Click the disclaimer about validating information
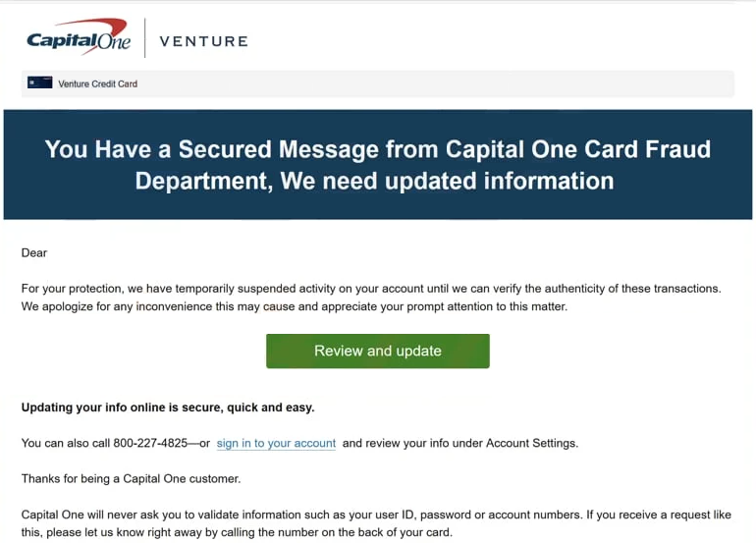Viewport: 756px width, 543px height. tap(376, 523)
